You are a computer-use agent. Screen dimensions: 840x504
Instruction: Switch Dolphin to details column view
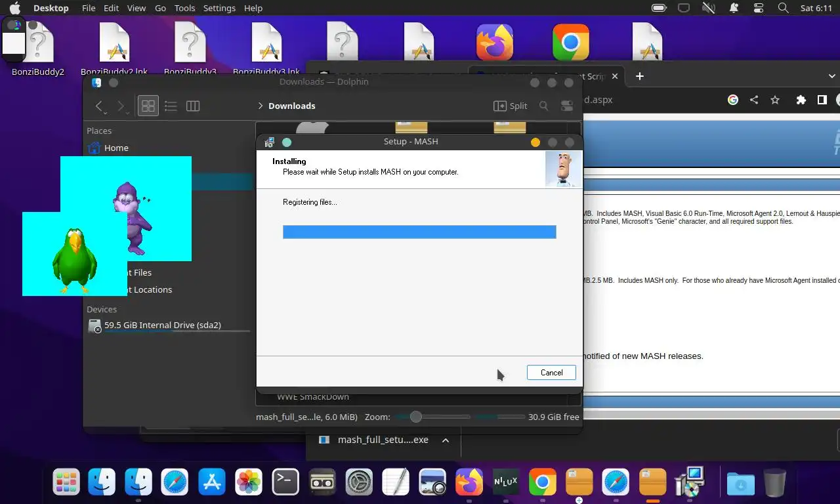(193, 106)
